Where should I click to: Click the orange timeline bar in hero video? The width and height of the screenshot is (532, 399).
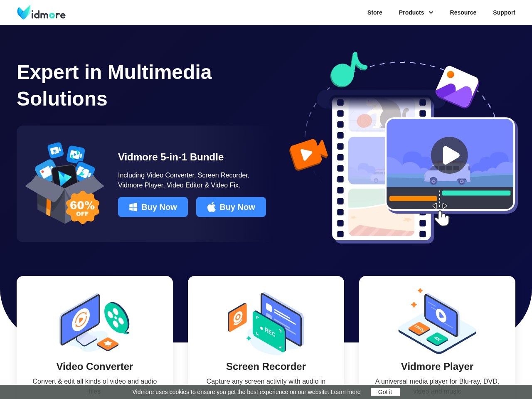(x=413, y=199)
